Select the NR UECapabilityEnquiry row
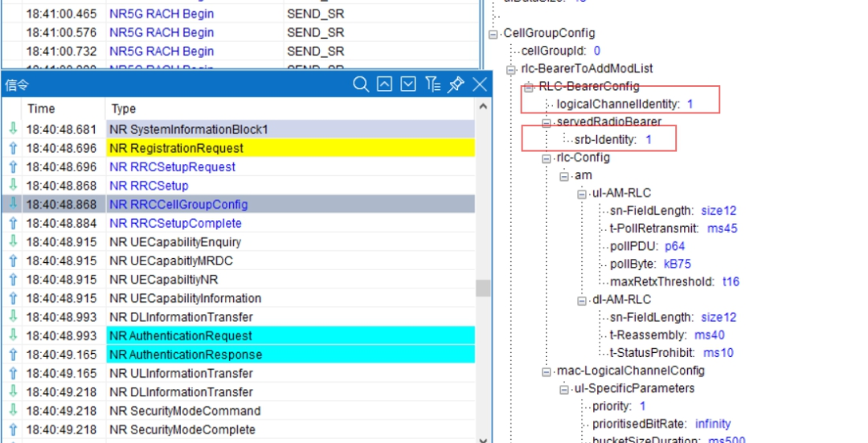 [x=238, y=242]
